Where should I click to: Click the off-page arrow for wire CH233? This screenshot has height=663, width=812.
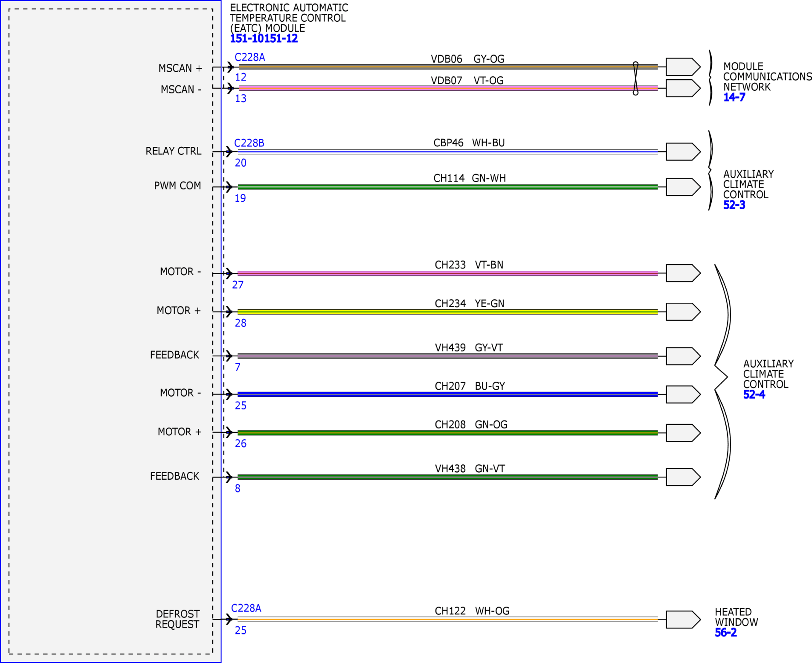[x=683, y=273]
